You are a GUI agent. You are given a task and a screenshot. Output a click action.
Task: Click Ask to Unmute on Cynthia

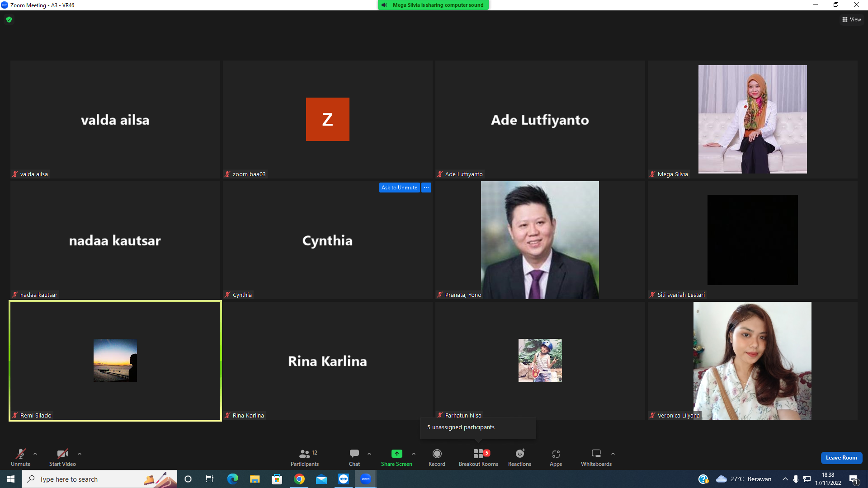[x=400, y=188]
